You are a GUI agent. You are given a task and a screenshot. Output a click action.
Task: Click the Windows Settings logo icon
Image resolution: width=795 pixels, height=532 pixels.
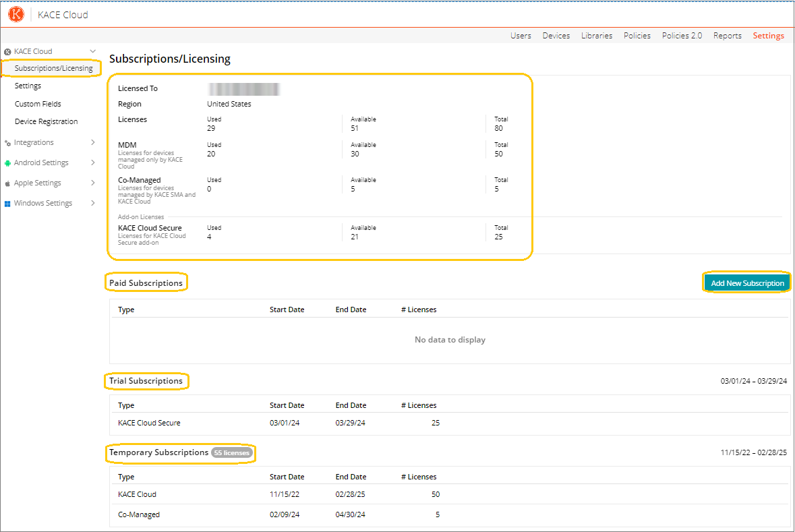[x=7, y=204]
